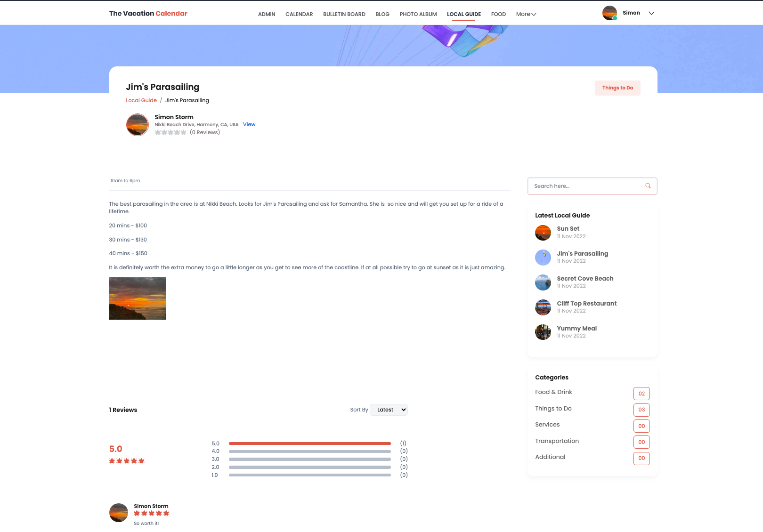Viewport: 763px width, 532px height.
Task: Open Sun Set guide thumbnail icon
Action: tap(543, 233)
